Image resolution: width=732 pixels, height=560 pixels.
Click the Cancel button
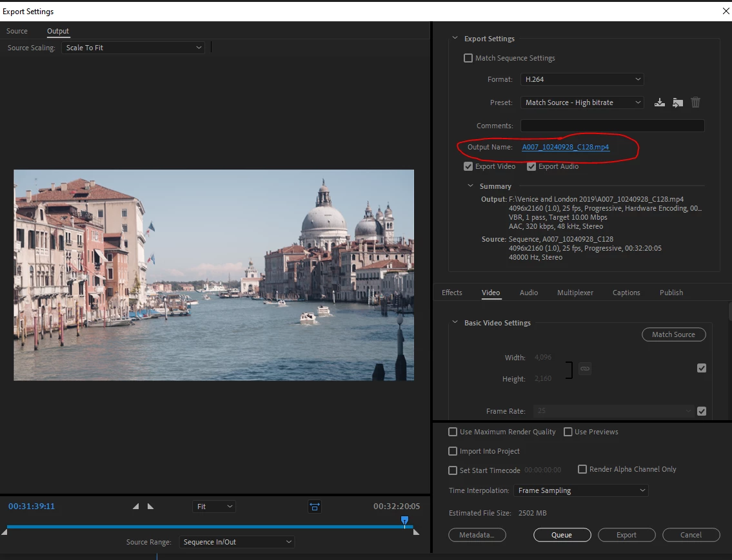click(691, 535)
